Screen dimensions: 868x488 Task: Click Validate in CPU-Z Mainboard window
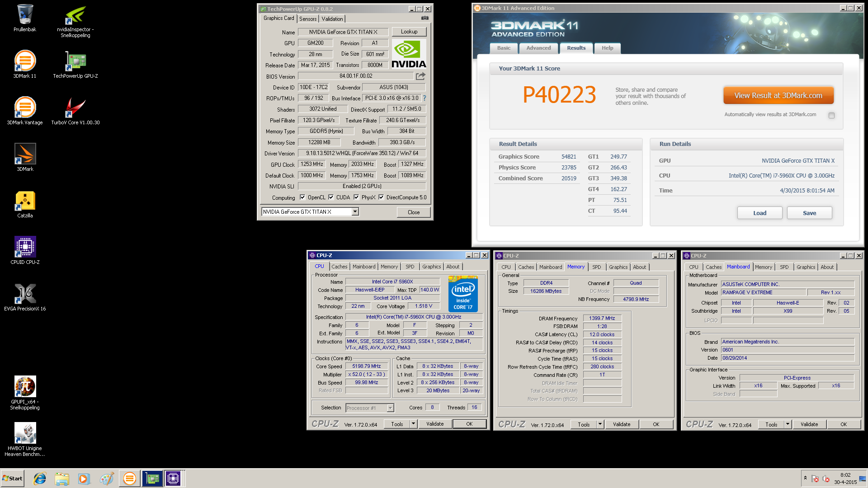tap(809, 424)
